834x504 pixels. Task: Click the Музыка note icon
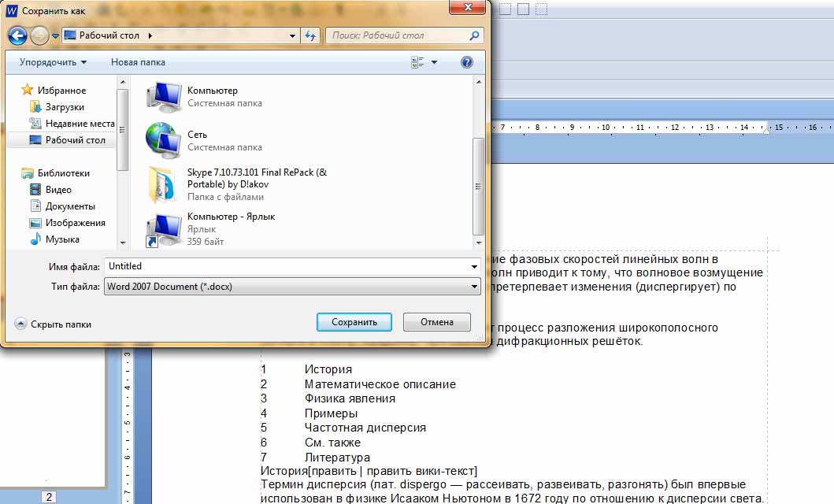tap(35, 239)
